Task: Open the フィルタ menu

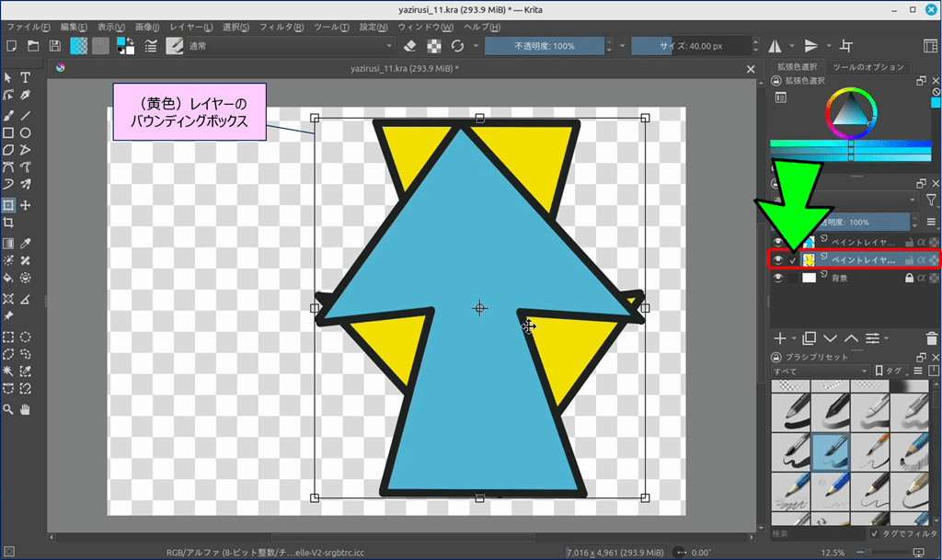Action: tap(281, 27)
